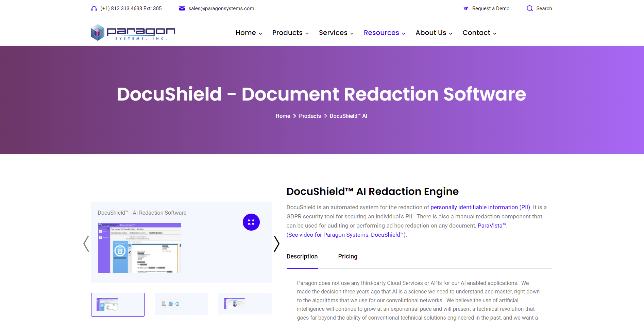Click Products in the breadcrumb trail
Screen dimensions: 644x324
310,116
